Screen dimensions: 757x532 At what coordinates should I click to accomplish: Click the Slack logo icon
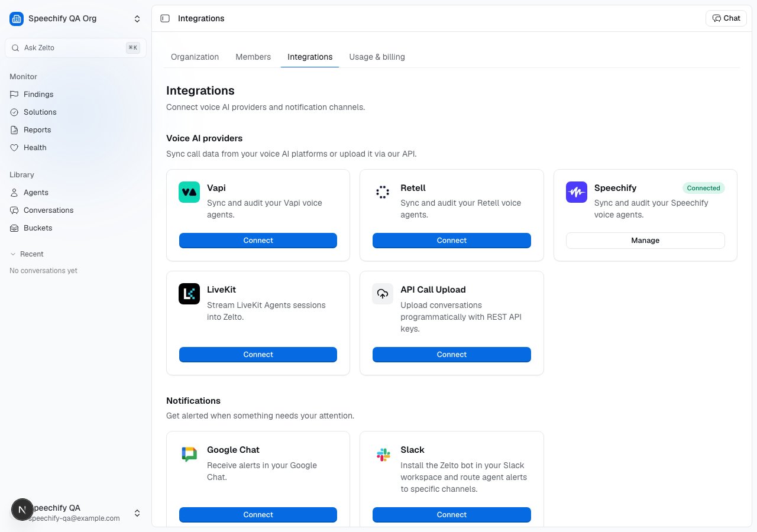[383, 455]
